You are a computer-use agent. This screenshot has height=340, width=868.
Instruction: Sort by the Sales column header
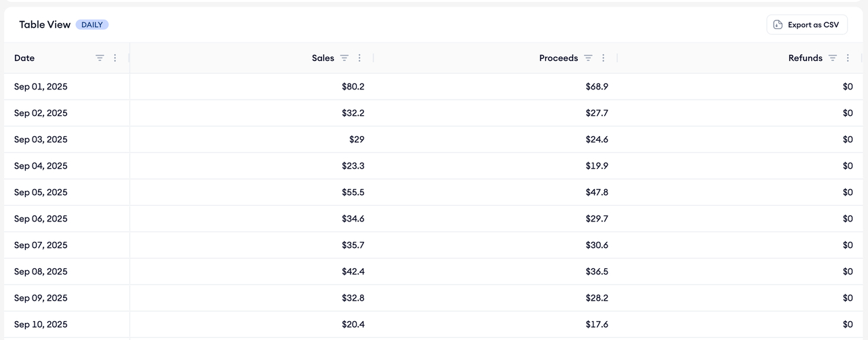(x=323, y=58)
